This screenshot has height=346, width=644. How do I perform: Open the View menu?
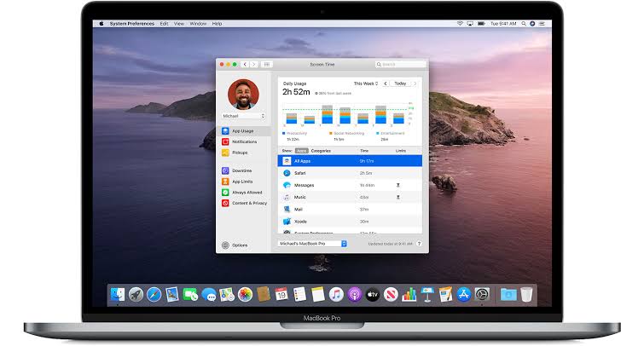coord(179,24)
